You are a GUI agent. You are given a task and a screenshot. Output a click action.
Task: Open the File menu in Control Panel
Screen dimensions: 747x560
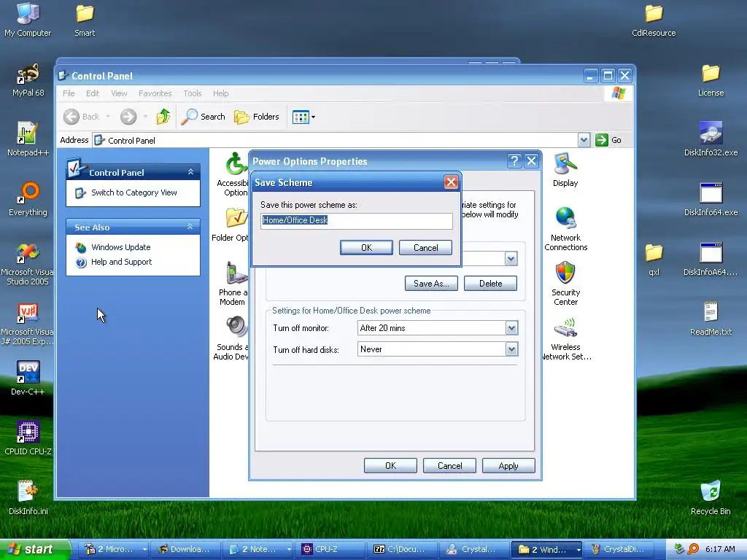click(x=69, y=93)
